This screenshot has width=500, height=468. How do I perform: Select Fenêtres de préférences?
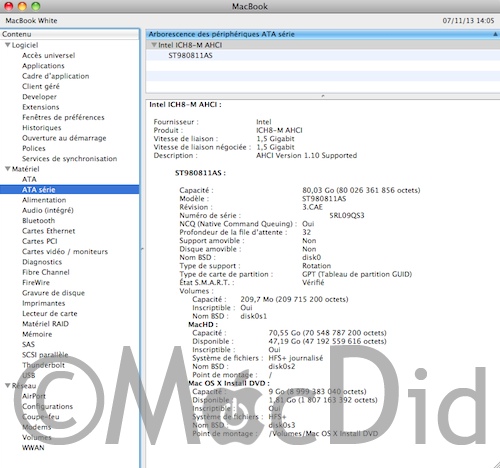pos(63,117)
